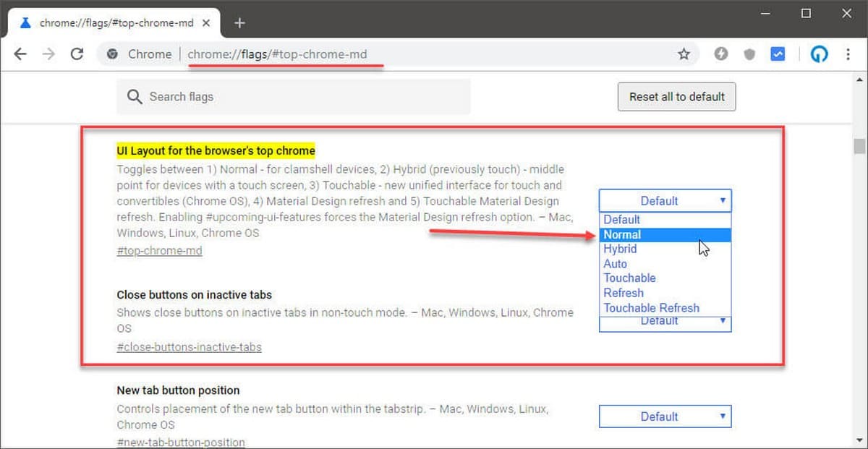Click the Close buttons on inactive tabs heading
Viewport: 868px width, 449px height.
(194, 295)
